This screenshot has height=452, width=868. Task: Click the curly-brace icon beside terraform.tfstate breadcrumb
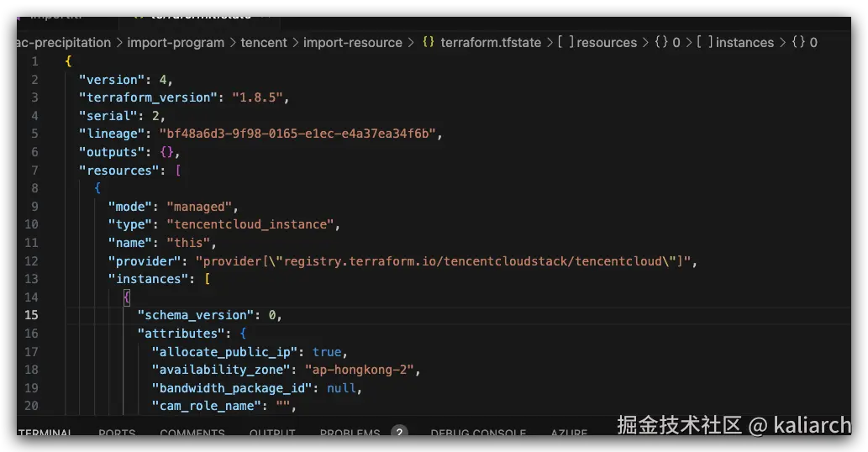pyautogui.click(x=429, y=42)
